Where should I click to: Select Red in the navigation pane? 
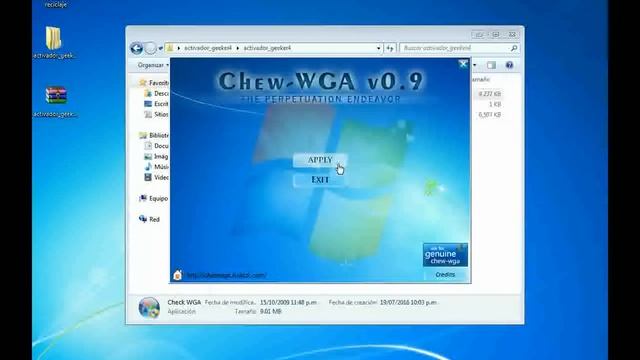tap(149, 219)
